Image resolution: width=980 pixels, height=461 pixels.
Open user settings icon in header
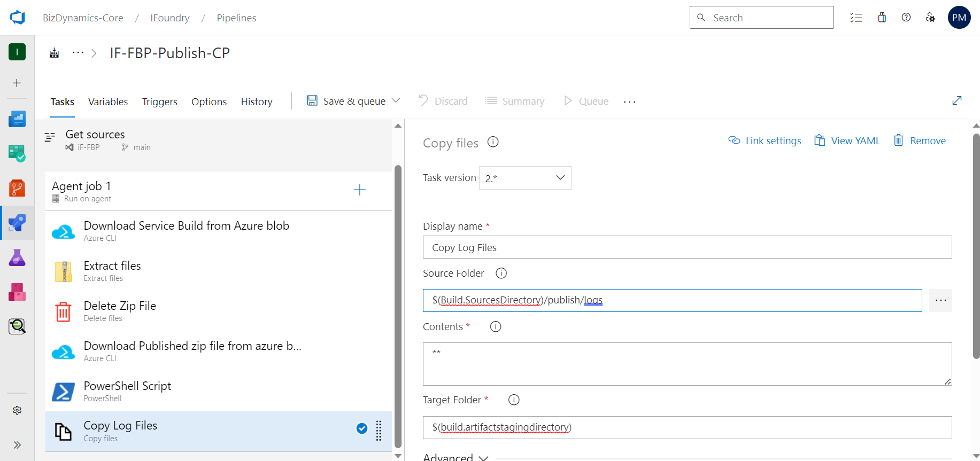[x=930, y=18]
